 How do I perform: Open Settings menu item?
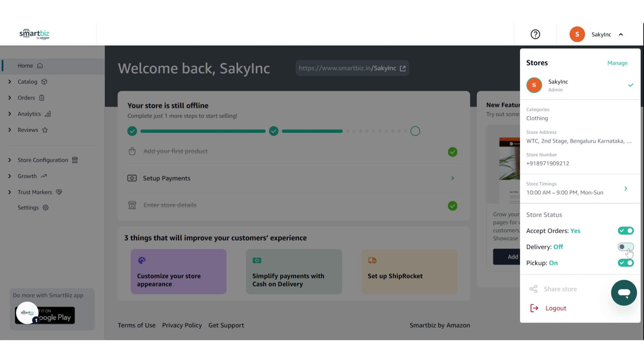[x=28, y=207]
